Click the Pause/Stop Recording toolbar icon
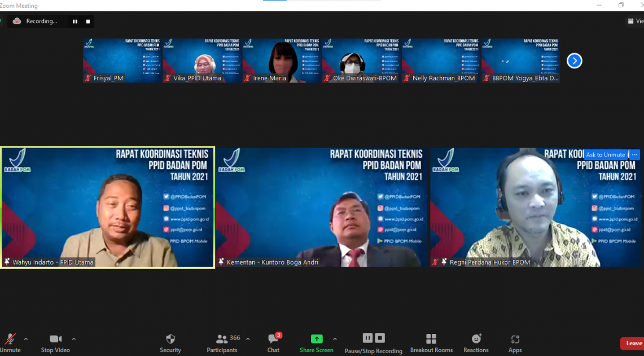 click(373, 338)
